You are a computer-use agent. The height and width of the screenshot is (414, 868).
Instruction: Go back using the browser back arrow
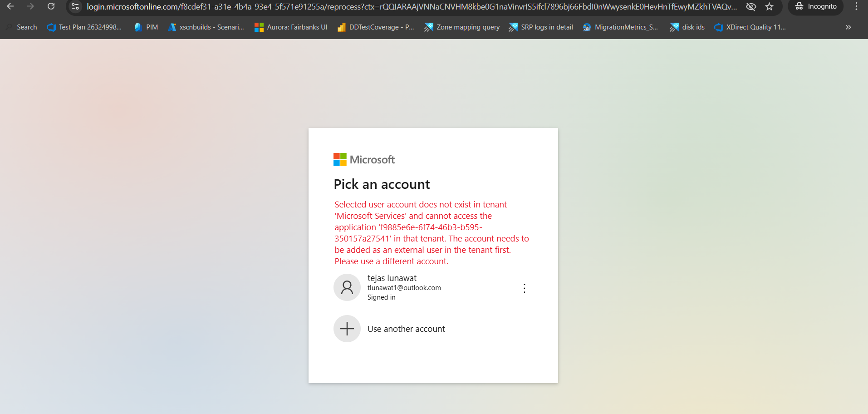click(x=10, y=6)
